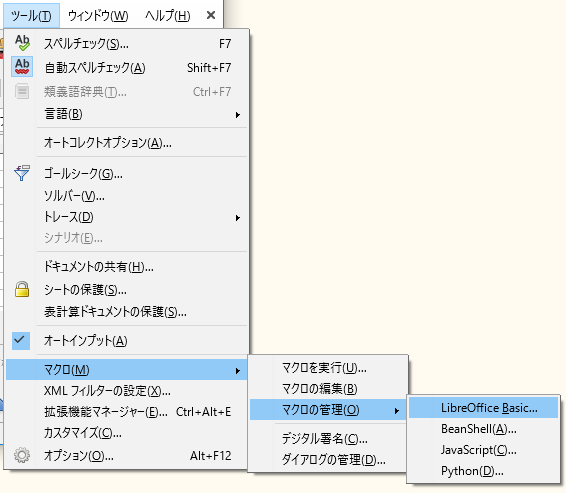Open the ツール(T) menu

coord(31,16)
